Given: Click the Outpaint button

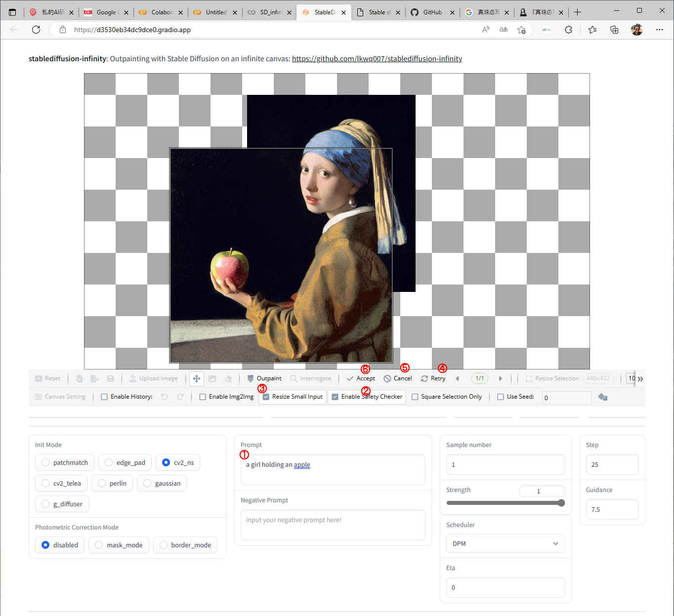Looking at the screenshot, I should tap(264, 378).
